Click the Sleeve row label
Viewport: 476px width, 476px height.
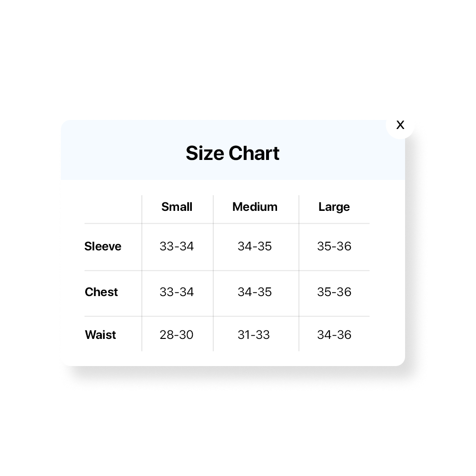103,246
